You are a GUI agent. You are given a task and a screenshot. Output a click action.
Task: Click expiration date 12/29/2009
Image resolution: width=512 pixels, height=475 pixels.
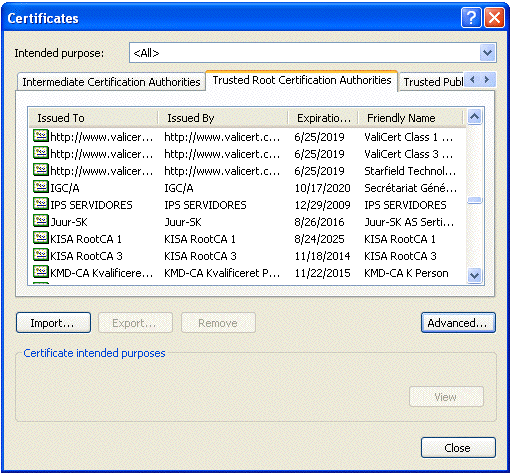coord(322,205)
